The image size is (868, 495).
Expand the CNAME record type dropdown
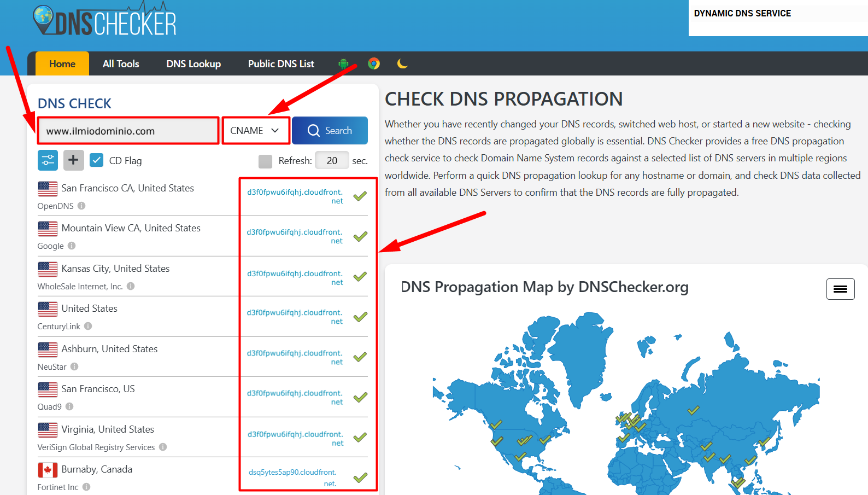point(256,131)
